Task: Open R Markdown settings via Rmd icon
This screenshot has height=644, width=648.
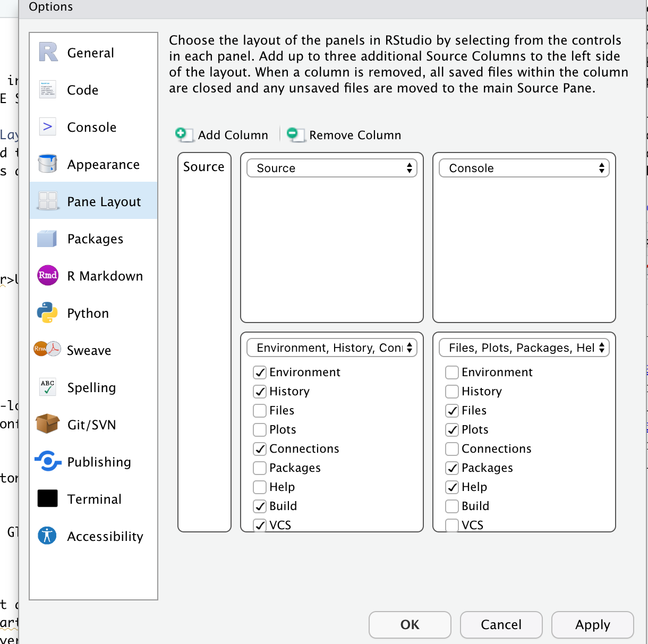Action: [48, 275]
